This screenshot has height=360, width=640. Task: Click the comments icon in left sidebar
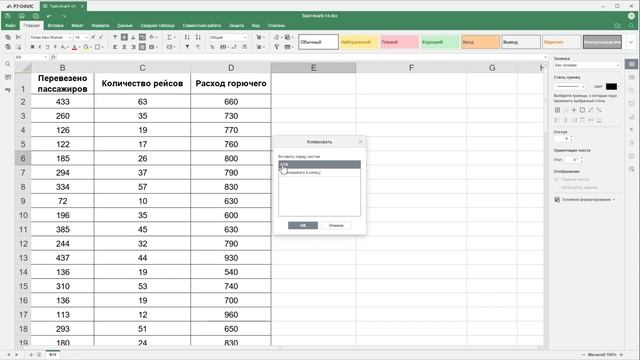pos(8,77)
